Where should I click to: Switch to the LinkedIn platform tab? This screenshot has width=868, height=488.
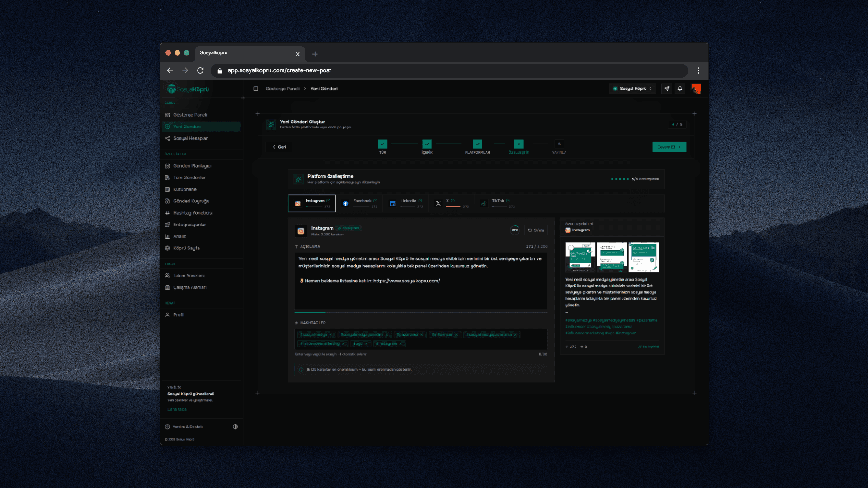click(x=406, y=203)
